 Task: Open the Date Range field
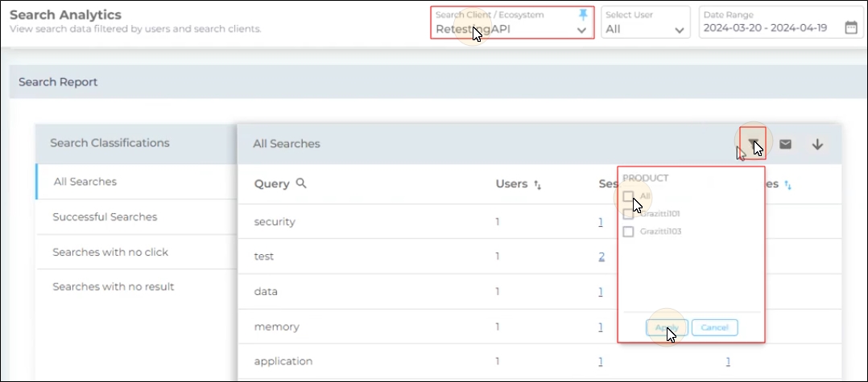(771, 28)
